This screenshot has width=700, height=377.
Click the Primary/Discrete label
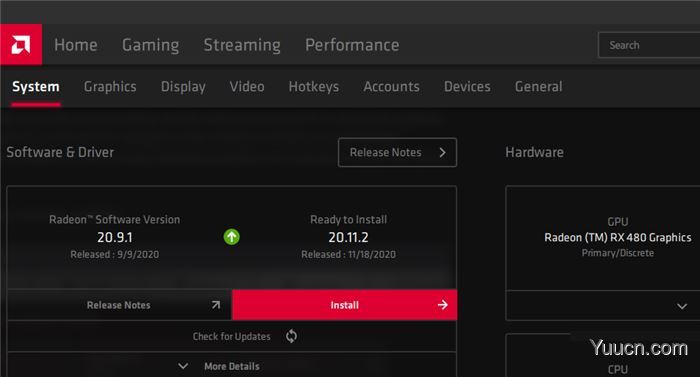point(618,253)
